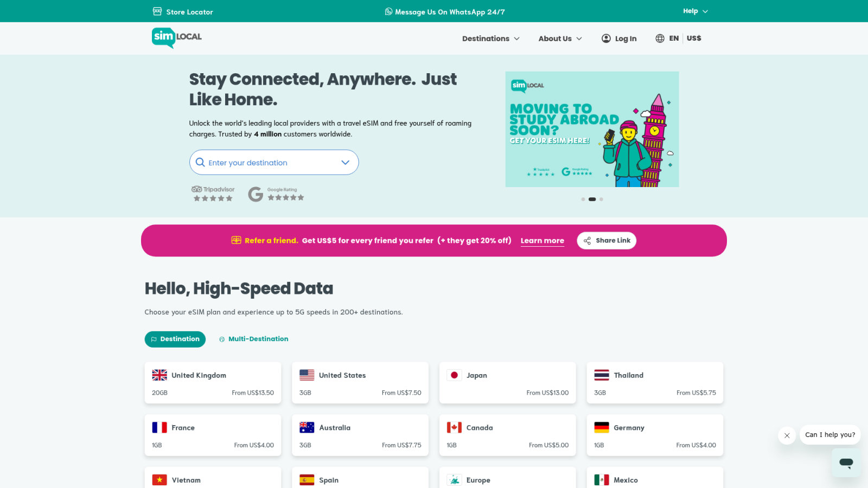Open the Message Us On WhatsApp link

click(x=445, y=11)
